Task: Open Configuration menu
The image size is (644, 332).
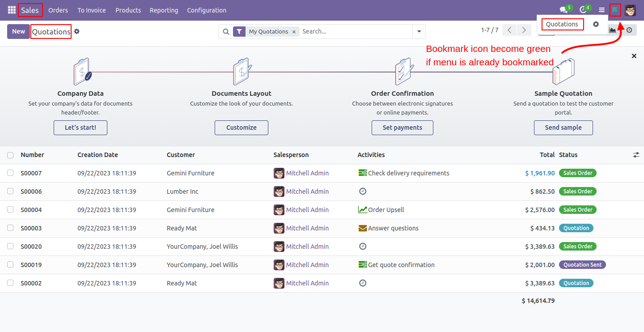Action: point(207,10)
